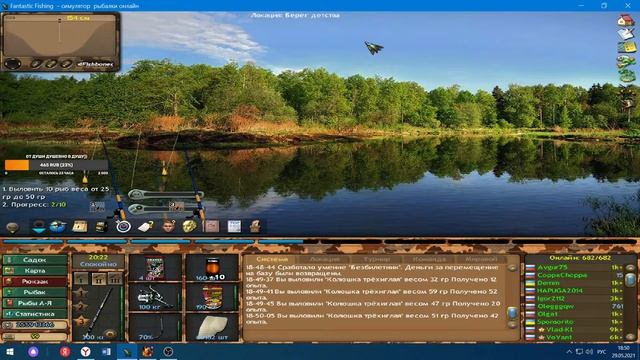640x360 pixels.
Task: Open the Рыбак fisherman profile
Action: tap(35, 292)
